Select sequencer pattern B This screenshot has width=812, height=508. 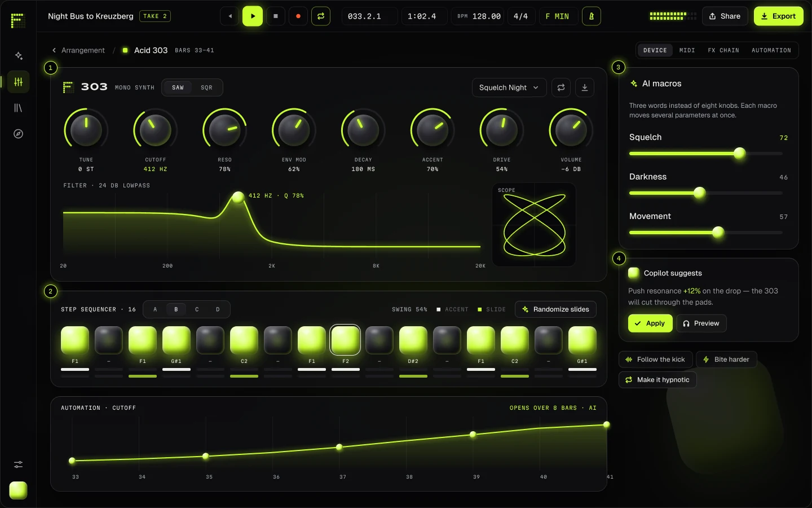[176, 309]
